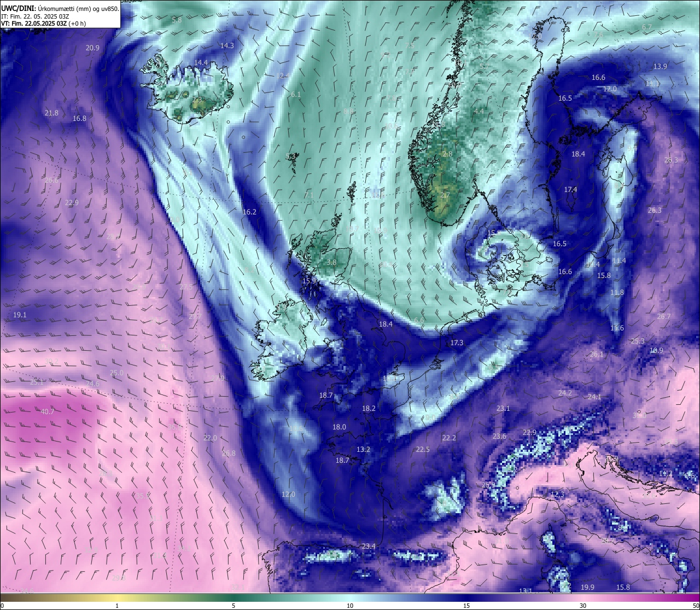
Task: Click the 13.2 value label
Action: point(363,450)
